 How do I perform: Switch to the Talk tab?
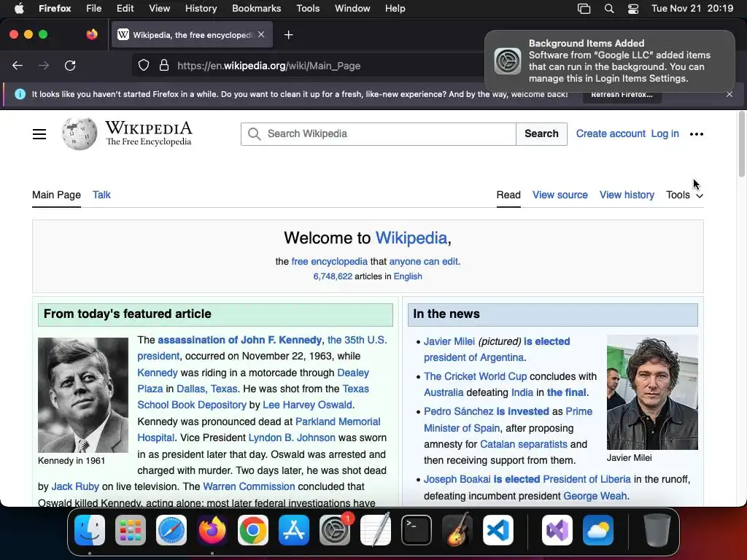pyautogui.click(x=101, y=195)
